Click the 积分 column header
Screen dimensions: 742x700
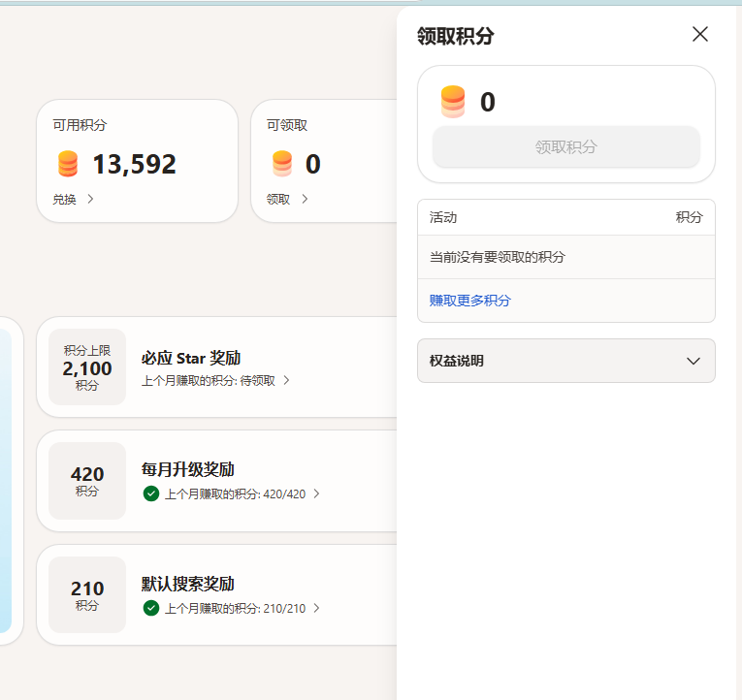(x=689, y=217)
